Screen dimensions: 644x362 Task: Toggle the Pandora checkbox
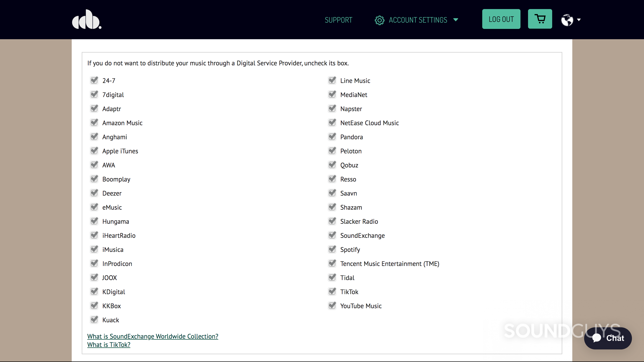coord(332,137)
